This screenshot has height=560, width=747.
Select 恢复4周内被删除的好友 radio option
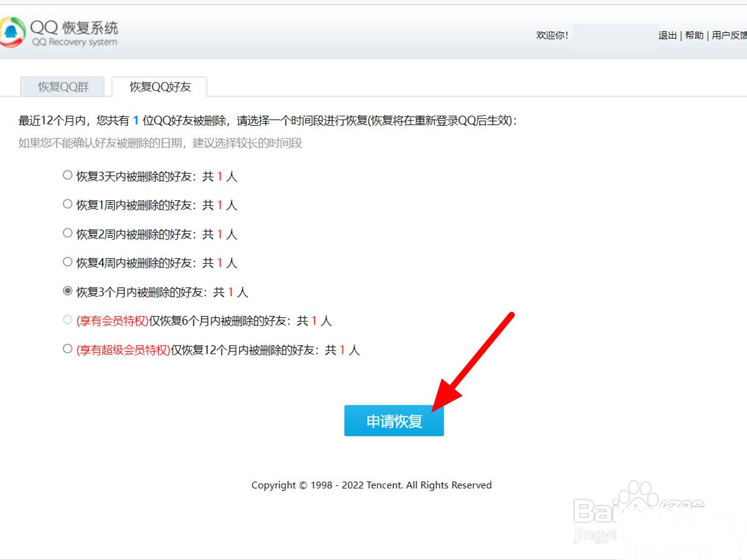coord(67,262)
